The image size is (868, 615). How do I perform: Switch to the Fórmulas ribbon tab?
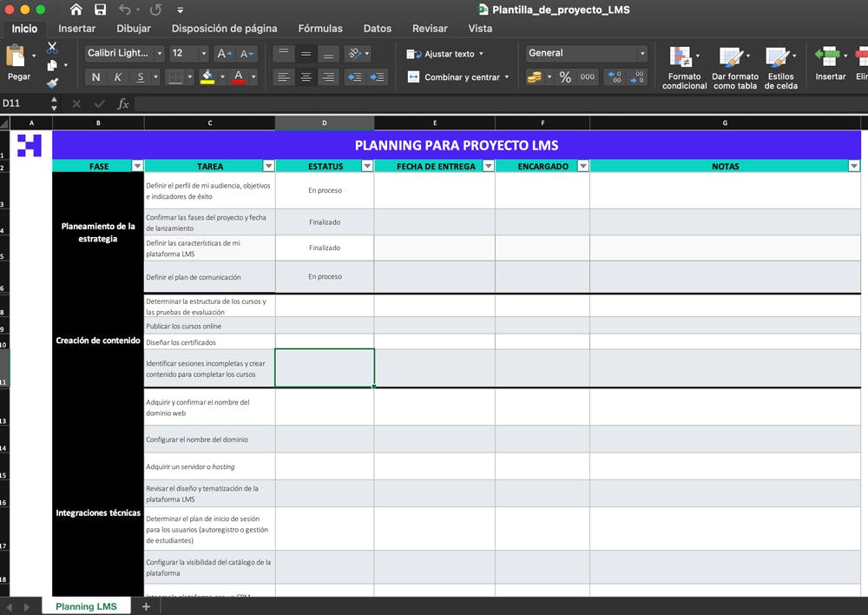(320, 28)
